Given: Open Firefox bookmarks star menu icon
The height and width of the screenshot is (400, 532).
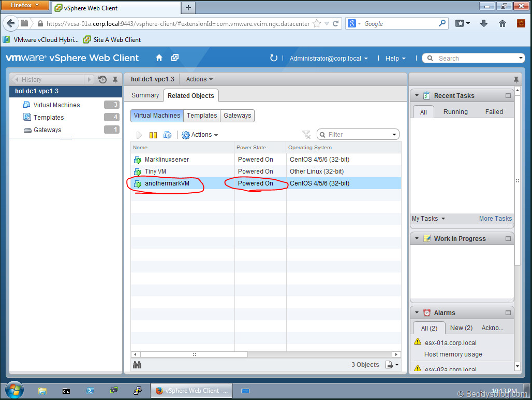Looking at the screenshot, I should point(463,23).
